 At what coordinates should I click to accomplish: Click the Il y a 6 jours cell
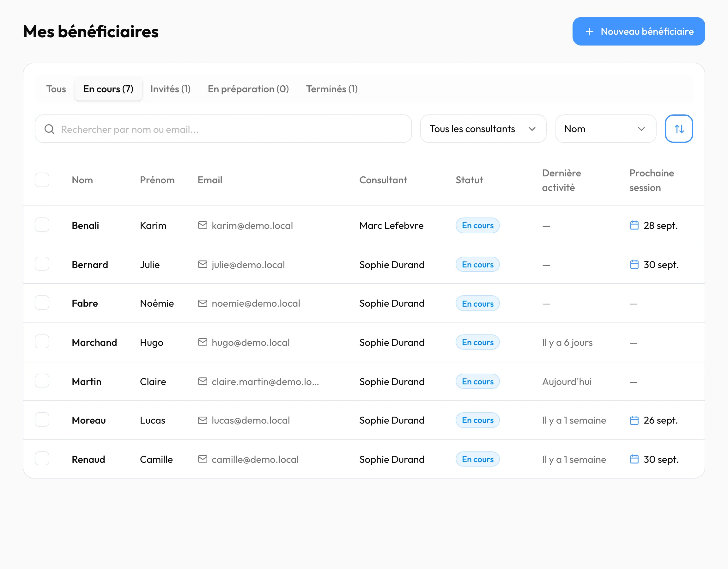click(x=567, y=343)
